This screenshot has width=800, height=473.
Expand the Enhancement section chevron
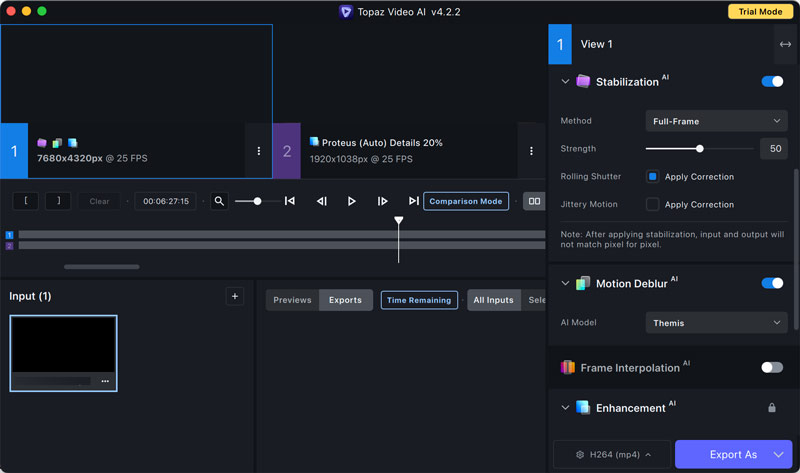pyautogui.click(x=565, y=408)
